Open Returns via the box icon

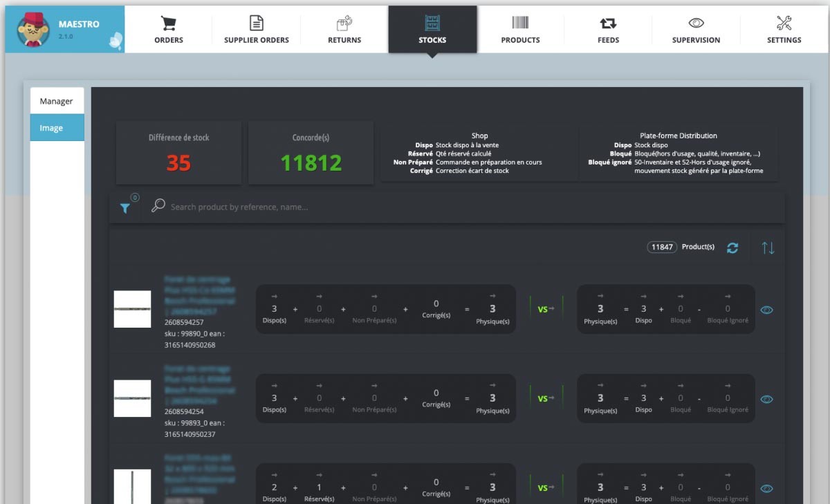[x=344, y=24]
